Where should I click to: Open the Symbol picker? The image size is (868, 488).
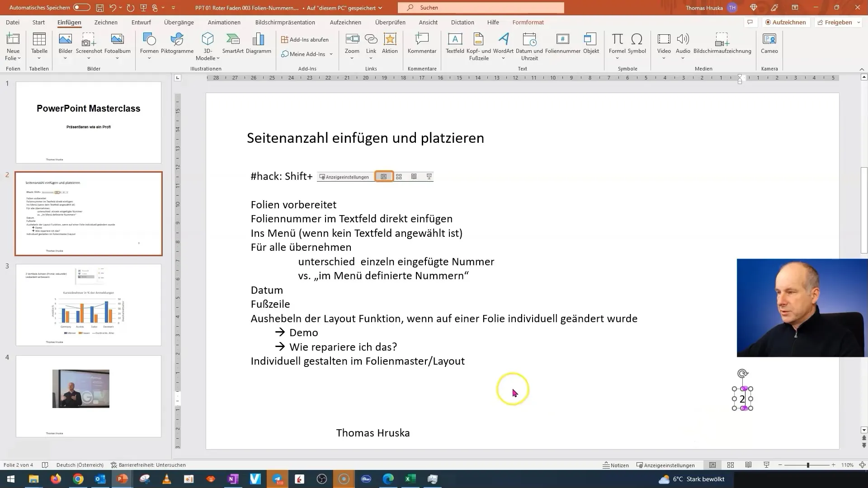click(637, 43)
